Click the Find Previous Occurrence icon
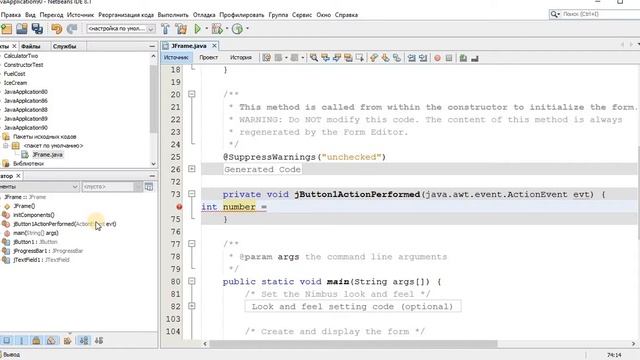The height and width of the screenshot is (360, 640). pos(325,58)
